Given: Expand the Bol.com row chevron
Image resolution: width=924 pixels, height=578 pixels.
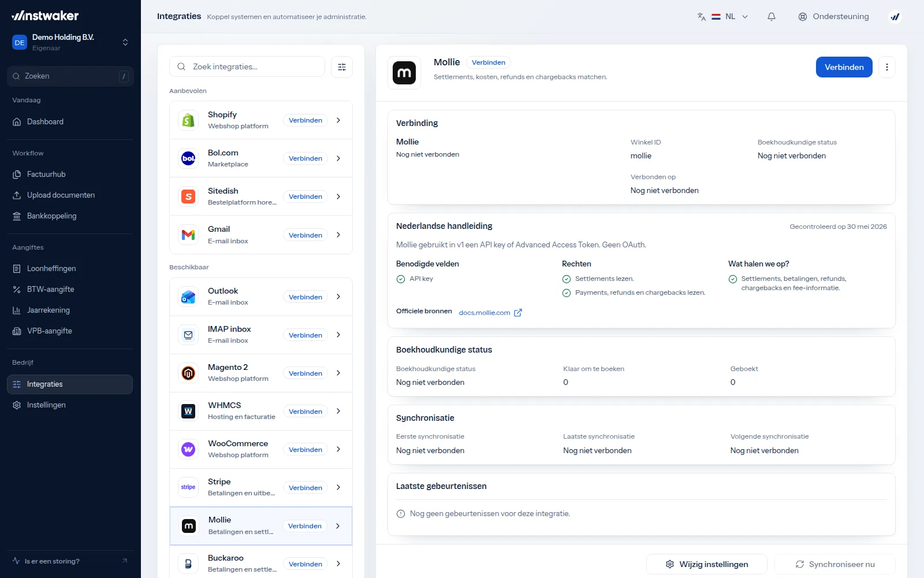Looking at the screenshot, I should [x=338, y=158].
